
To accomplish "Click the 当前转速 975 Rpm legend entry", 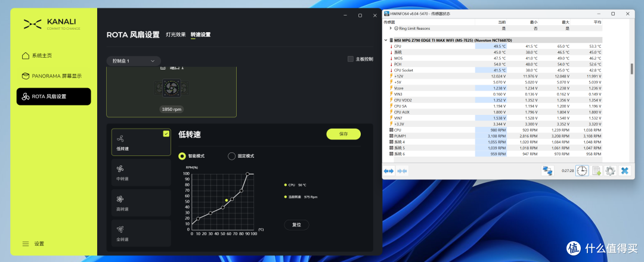I will pos(301,197).
